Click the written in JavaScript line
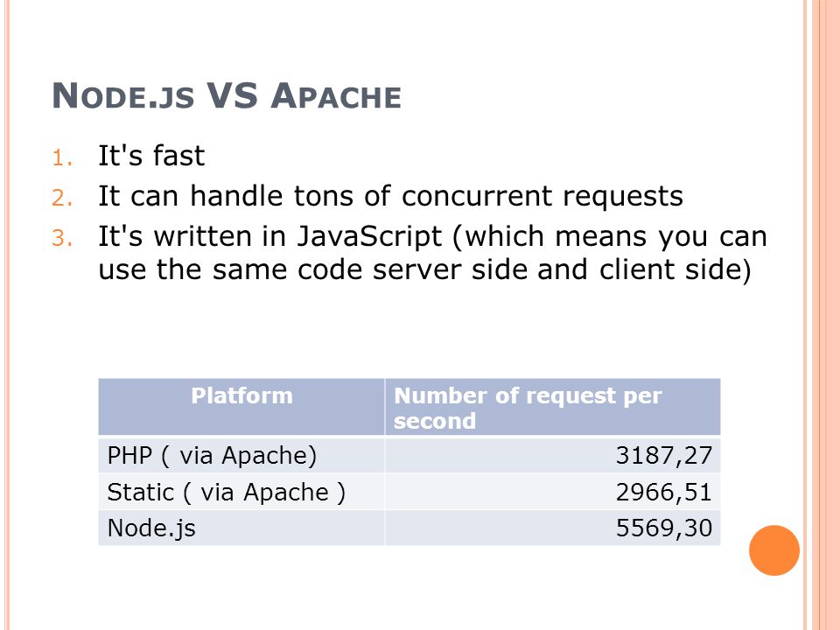840x630 pixels. [x=433, y=236]
